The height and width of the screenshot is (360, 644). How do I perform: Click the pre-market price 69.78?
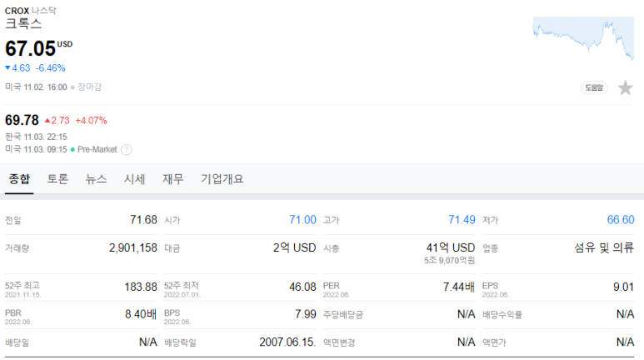22,120
